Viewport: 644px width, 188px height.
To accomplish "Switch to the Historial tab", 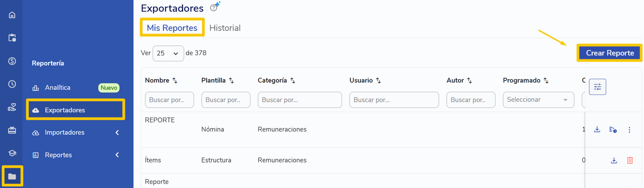I will click(225, 28).
